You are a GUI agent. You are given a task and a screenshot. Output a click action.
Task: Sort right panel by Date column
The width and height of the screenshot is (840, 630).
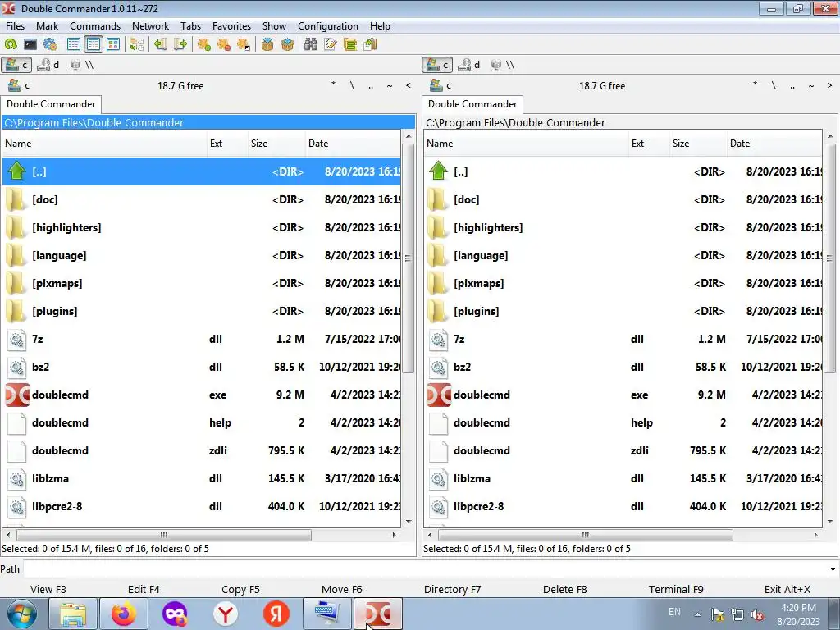tap(774, 144)
